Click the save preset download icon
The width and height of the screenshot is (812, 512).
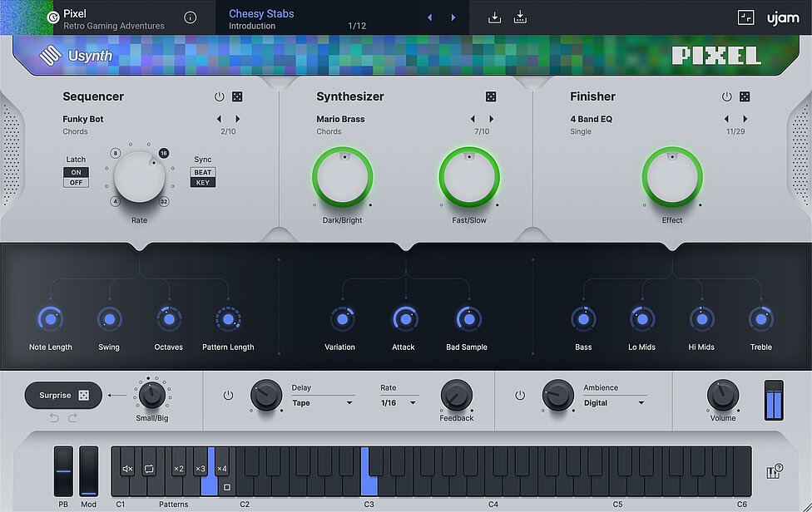[x=495, y=17]
